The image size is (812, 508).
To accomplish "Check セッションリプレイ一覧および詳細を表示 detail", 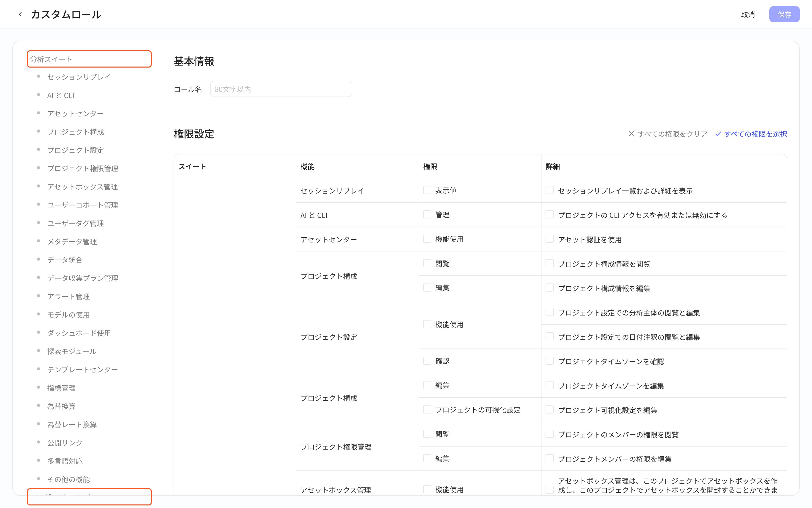I will pyautogui.click(x=550, y=190).
